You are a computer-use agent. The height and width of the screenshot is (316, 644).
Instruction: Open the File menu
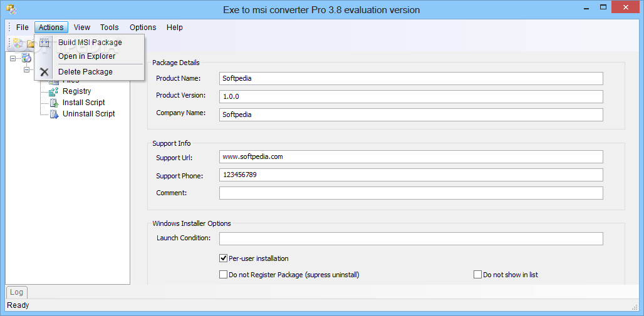(x=22, y=28)
